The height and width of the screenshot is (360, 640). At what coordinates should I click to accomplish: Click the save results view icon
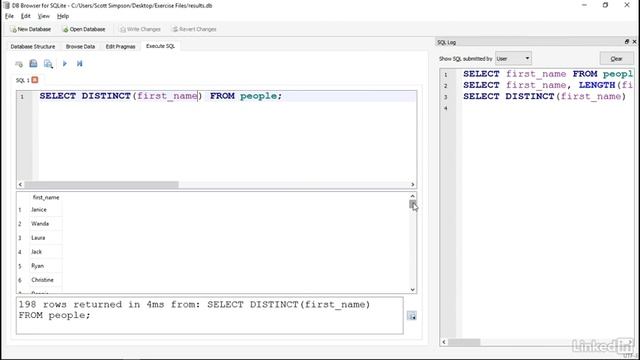412,316
